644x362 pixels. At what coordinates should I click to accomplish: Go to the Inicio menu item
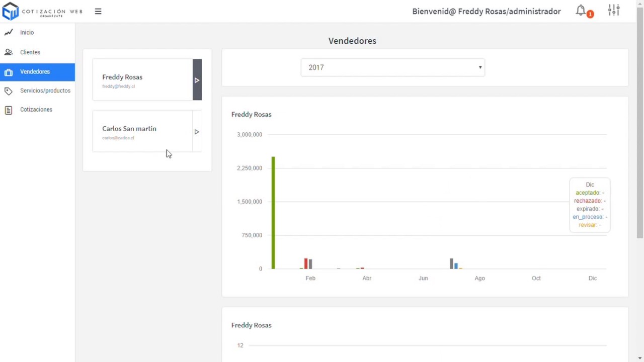point(27,33)
